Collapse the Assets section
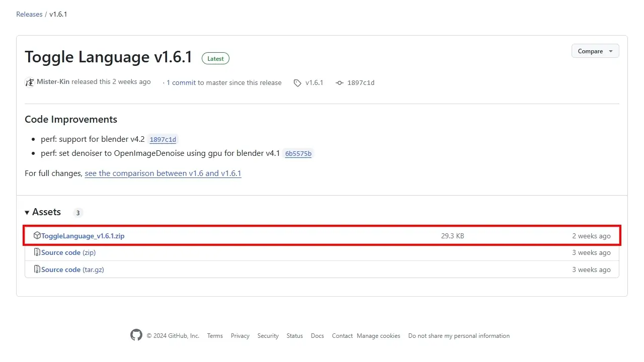The height and width of the screenshot is (362, 644). point(43,212)
